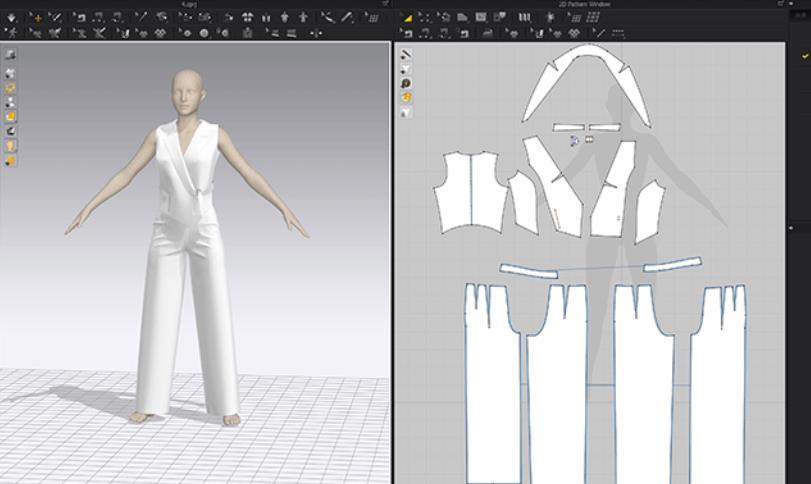Screen dimensions: 811x484
Task: Expand the top display icon in 2D sidebar
Action: click(407, 55)
